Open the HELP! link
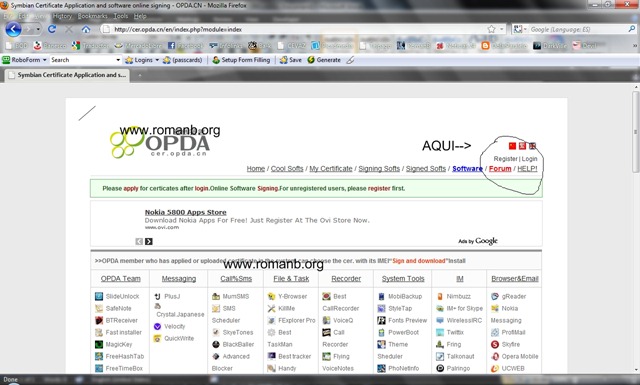 527,169
